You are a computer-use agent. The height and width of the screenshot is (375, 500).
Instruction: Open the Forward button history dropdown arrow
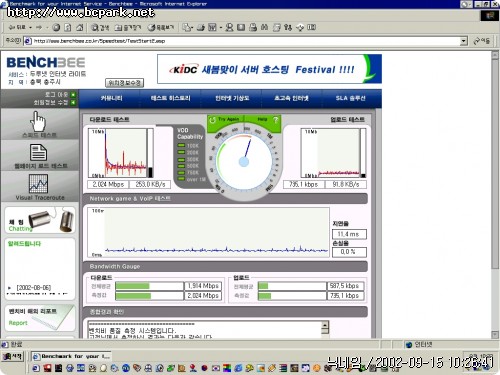pos(47,27)
